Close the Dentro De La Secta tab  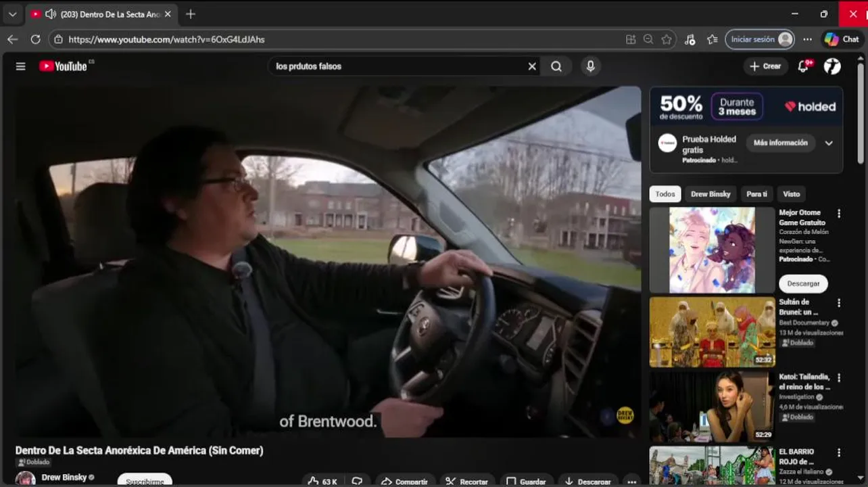(x=168, y=14)
